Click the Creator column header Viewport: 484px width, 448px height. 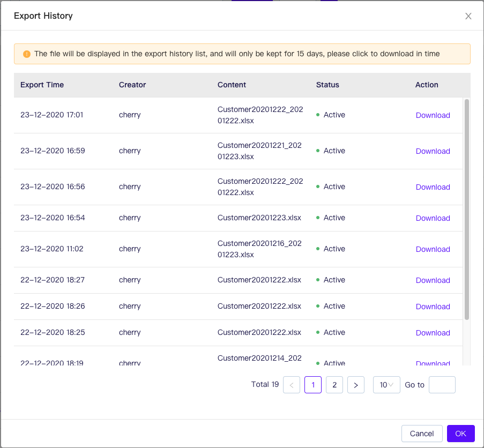coord(132,85)
